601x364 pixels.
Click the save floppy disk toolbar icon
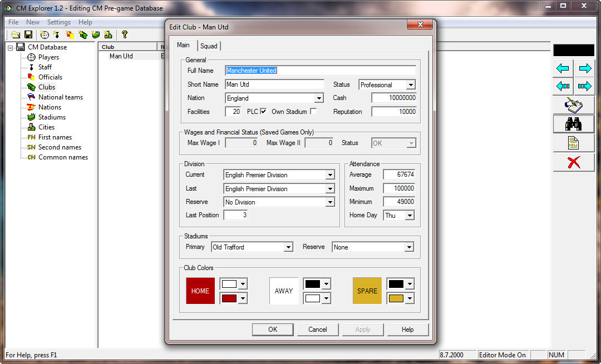click(28, 35)
